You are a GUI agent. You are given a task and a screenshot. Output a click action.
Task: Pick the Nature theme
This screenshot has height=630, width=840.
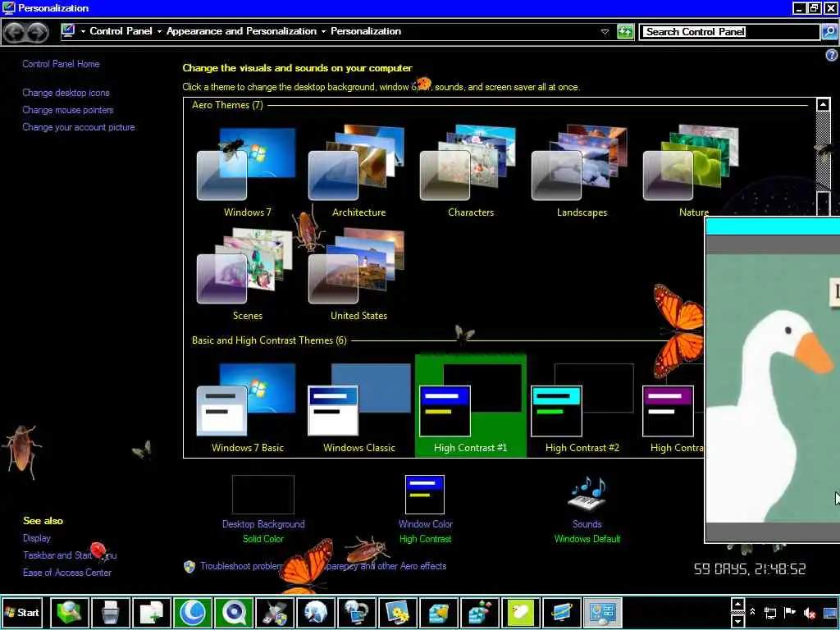coord(692,171)
